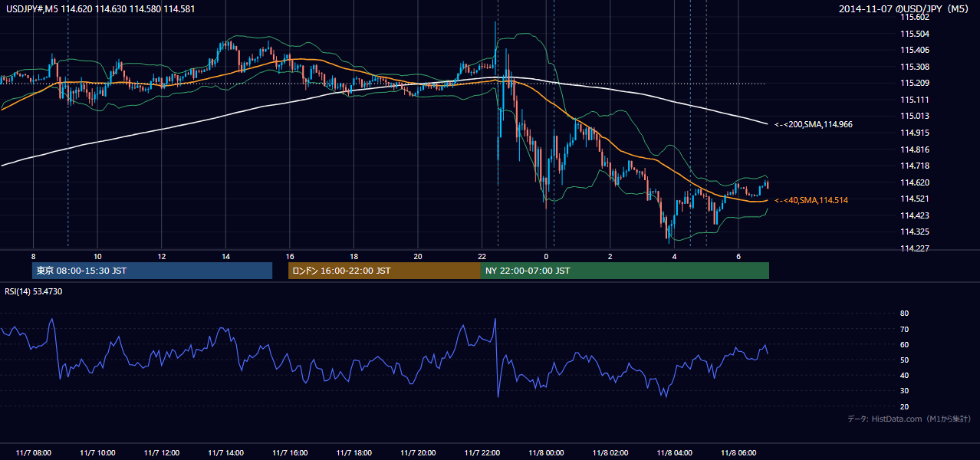Click the 200,SMA,114.966 moving average label
Screen dimensions: 980x460
click(813, 123)
